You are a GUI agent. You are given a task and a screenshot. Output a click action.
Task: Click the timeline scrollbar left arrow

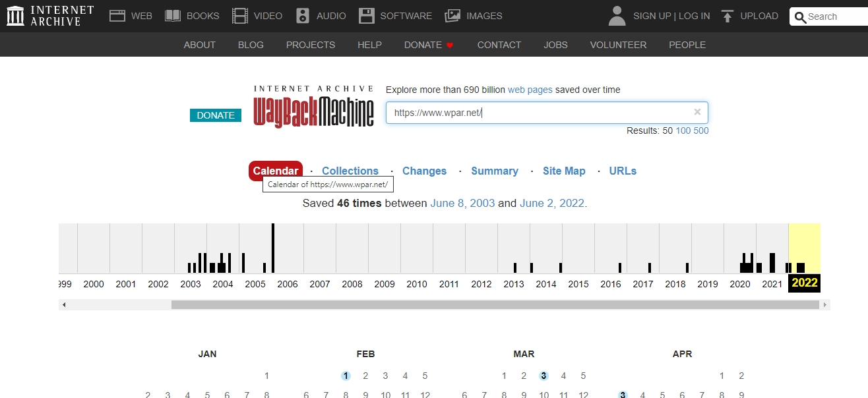(x=63, y=305)
